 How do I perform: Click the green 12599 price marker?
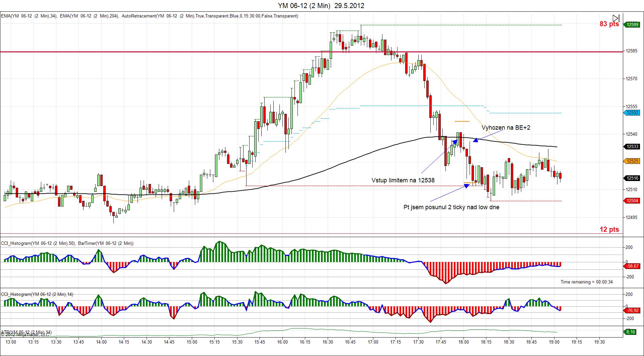pos(632,24)
